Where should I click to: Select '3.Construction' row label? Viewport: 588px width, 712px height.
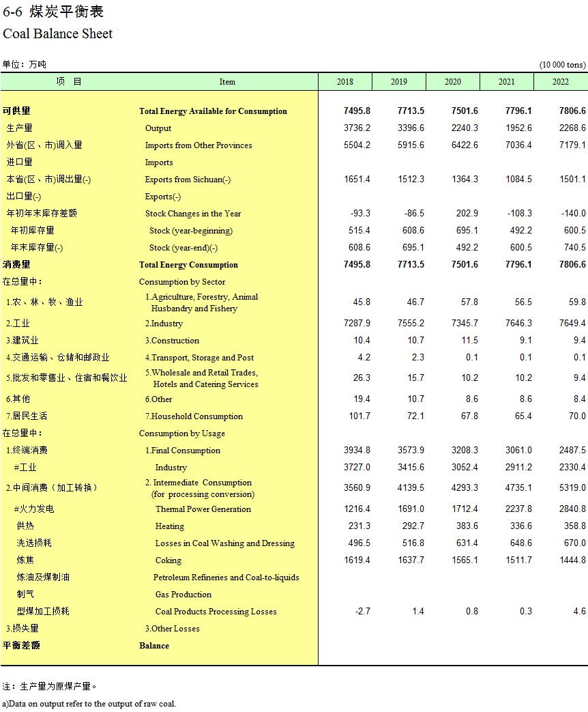click(x=172, y=341)
